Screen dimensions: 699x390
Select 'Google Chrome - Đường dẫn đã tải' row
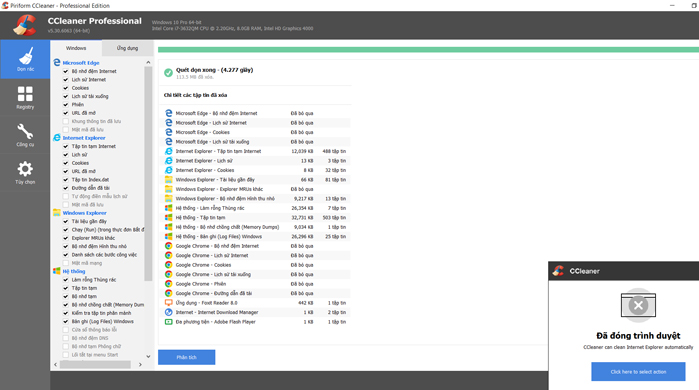257,293
